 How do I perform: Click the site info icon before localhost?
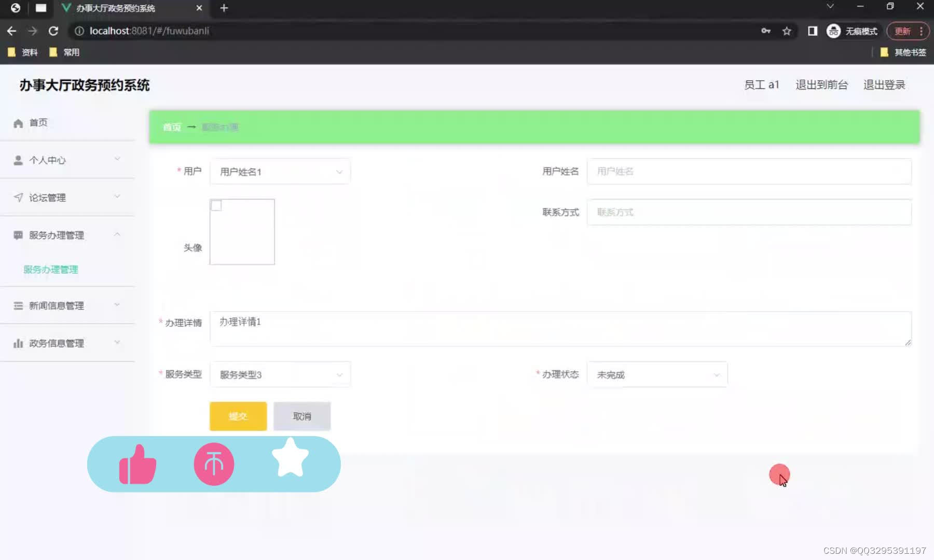point(79,31)
